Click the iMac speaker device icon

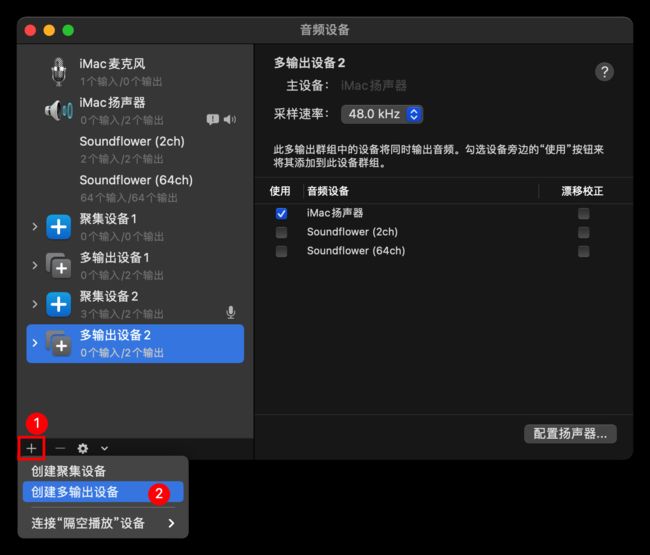click(x=58, y=110)
